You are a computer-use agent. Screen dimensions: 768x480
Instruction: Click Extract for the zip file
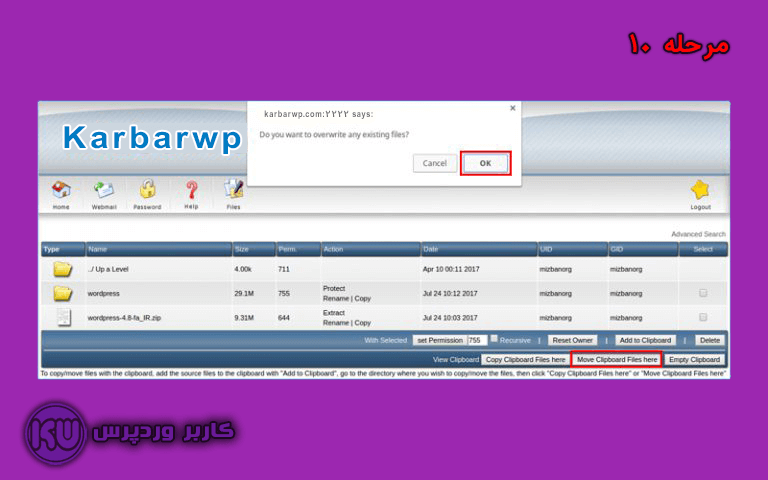[334, 313]
